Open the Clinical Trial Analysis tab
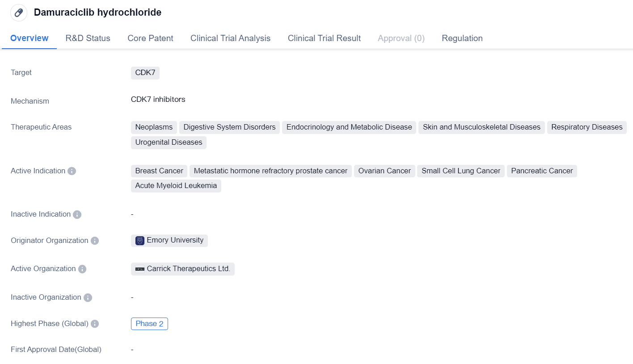The image size is (633, 364). pyautogui.click(x=230, y=38)
